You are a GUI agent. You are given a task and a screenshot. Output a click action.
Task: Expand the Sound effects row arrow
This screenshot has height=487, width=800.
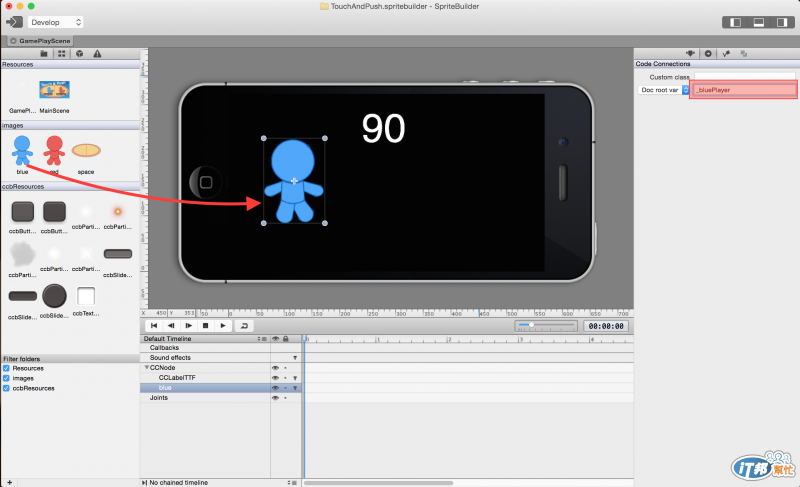pos(295,358)
